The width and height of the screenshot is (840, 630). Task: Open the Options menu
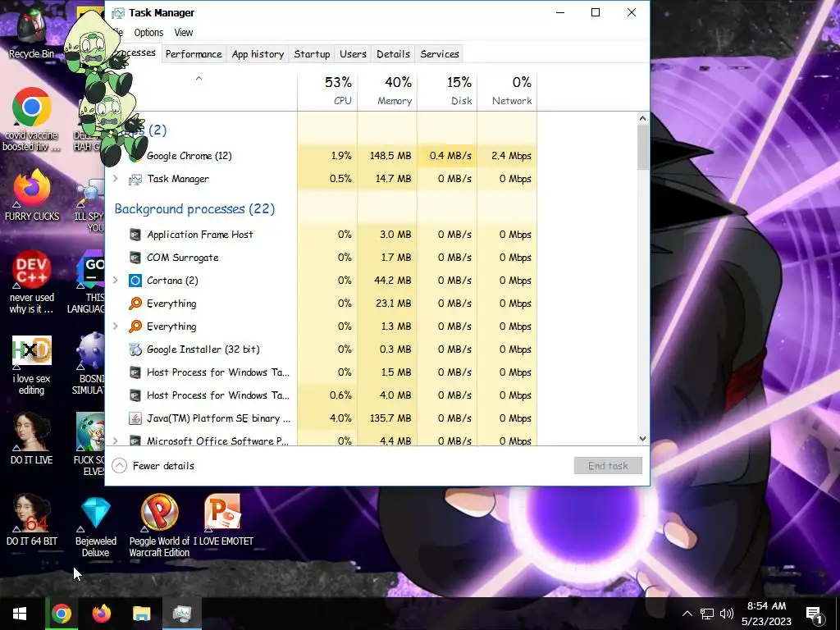pyautogui.click(x=148, y=33)
